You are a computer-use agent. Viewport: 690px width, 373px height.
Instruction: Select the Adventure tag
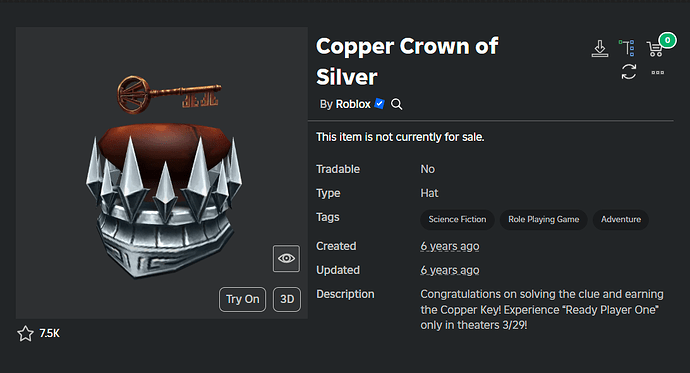coord(621,219)
